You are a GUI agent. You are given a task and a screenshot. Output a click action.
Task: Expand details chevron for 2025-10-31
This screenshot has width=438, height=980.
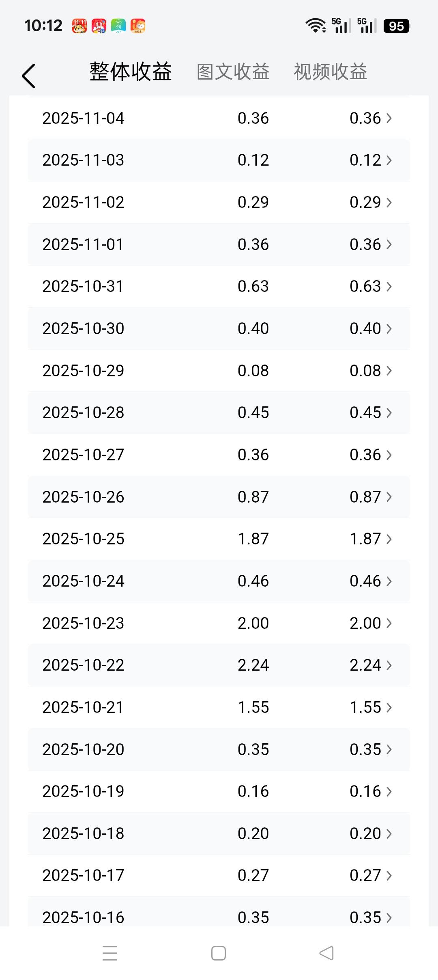[389, 287]
